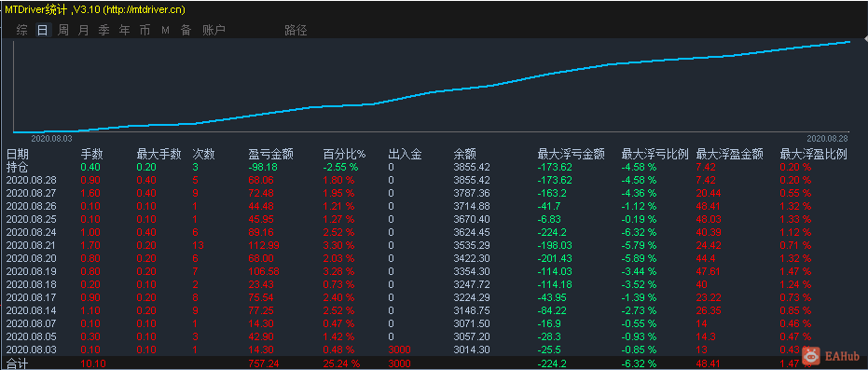The height and width of the screenshot is (370, 868).
Task: Click the 最大浮盈金额 column header
Action: click(x=730, y=155)
